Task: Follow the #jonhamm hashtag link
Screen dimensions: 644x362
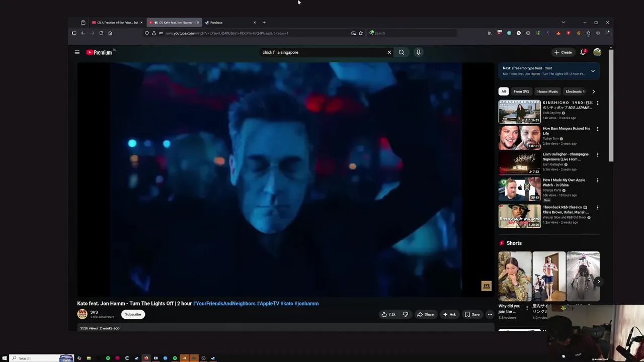Action: 306,304
